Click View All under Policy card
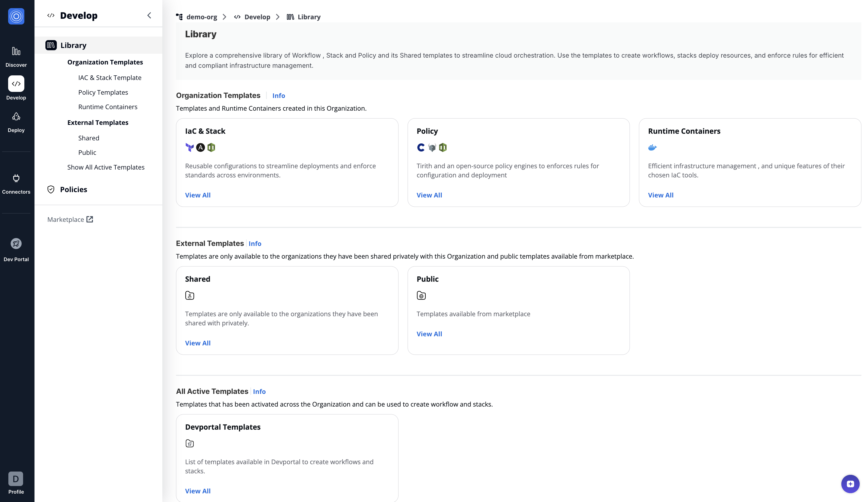 point(429,195)
